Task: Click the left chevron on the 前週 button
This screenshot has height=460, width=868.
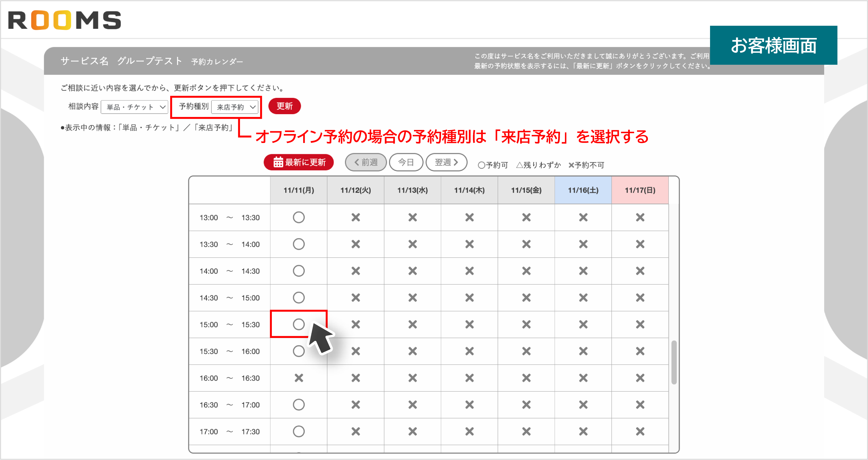Action: (x=356, y=162)
